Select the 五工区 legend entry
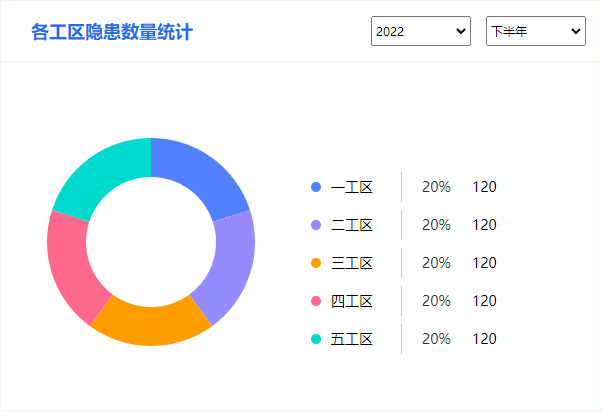The height and width of the screenshot is (412, 602). coord(352,339)
